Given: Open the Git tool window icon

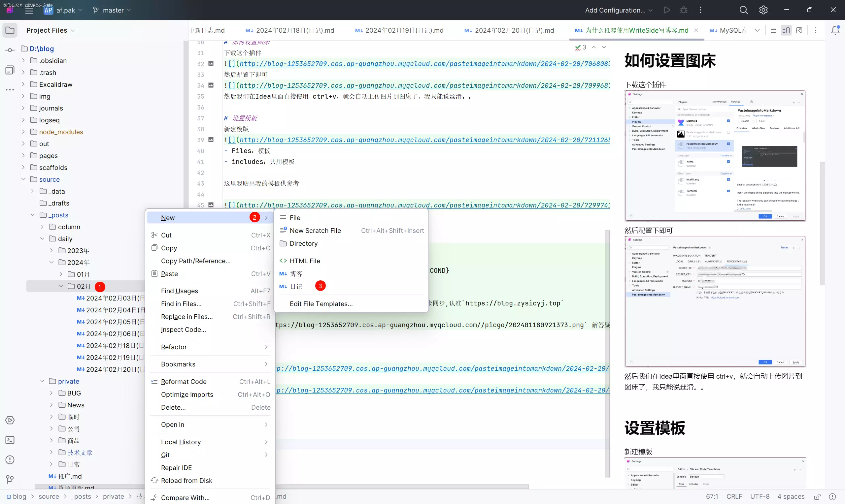Looking at the screenshot, I should (10, 480).
